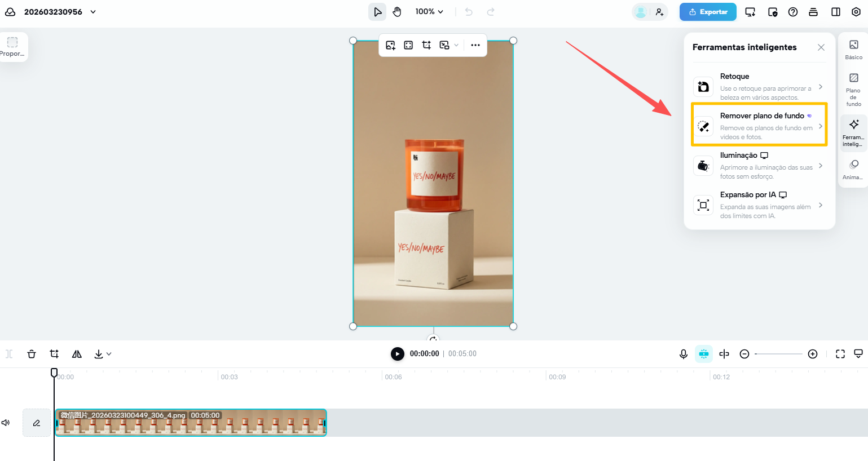Screen dimensions: 868x461
Task: Click the Exportar button
Action: tap(708, 12)
